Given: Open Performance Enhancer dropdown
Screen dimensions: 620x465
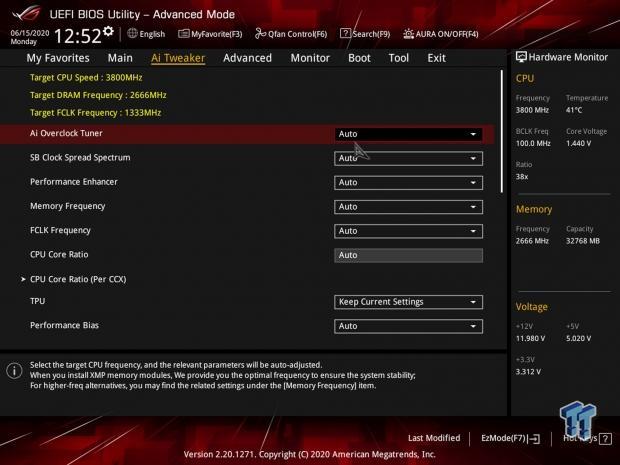Looking at the screenshot, I should [x=408, y=183].
